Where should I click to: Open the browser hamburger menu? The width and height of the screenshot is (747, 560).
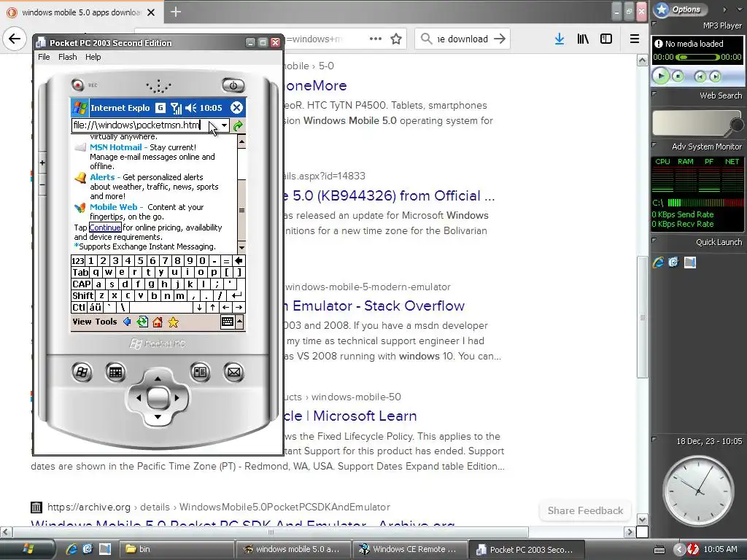(635, 39)
